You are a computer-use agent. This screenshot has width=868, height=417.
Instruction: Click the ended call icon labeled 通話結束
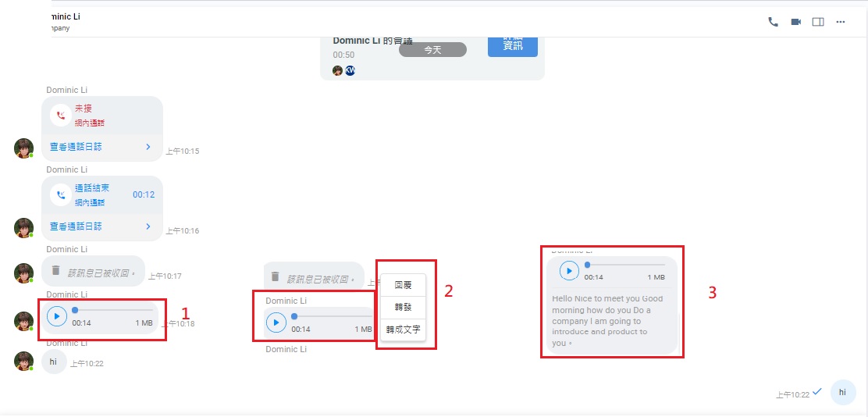pyautogui.click(x=60, y=195)
